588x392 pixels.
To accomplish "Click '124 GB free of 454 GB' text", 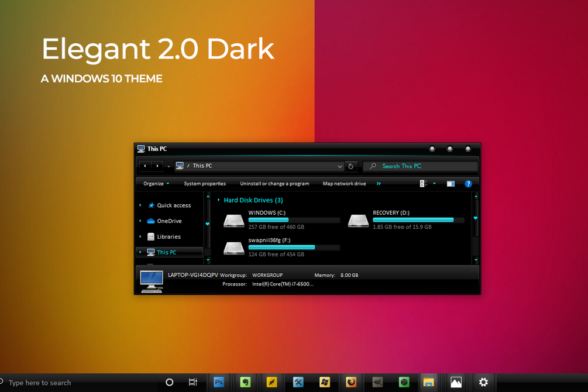I will click(x=276, y=255).
